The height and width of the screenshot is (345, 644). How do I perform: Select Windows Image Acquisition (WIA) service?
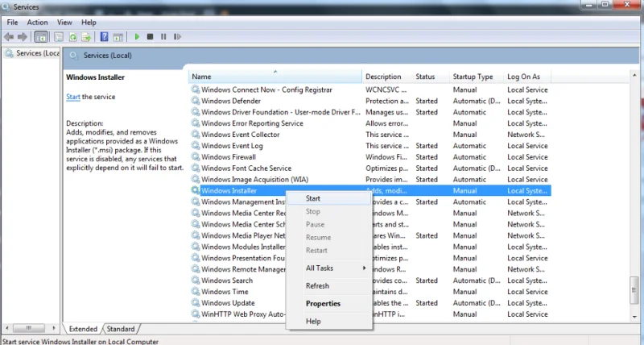(x=254, y=179)
